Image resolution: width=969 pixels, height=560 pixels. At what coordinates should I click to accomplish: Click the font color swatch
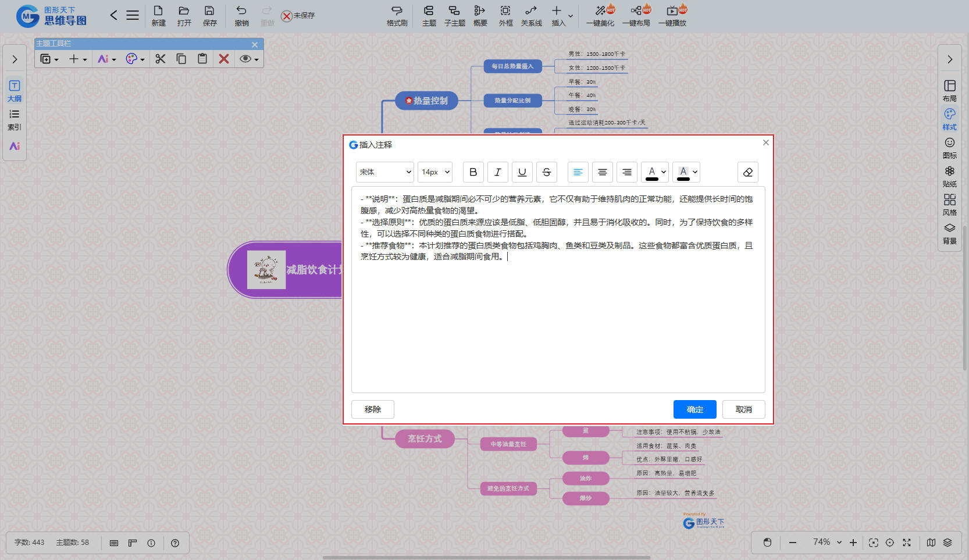click(x=651, y=172)
